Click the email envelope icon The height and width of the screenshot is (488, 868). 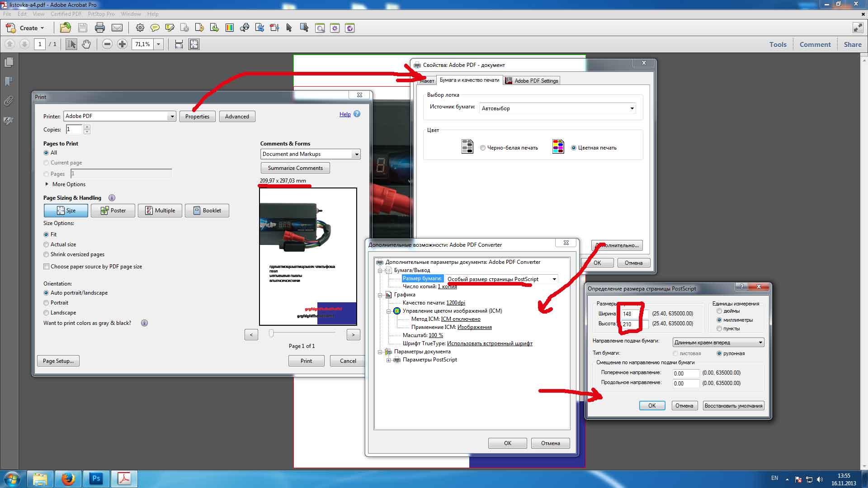pyautogui.click(x=117, y=28)
